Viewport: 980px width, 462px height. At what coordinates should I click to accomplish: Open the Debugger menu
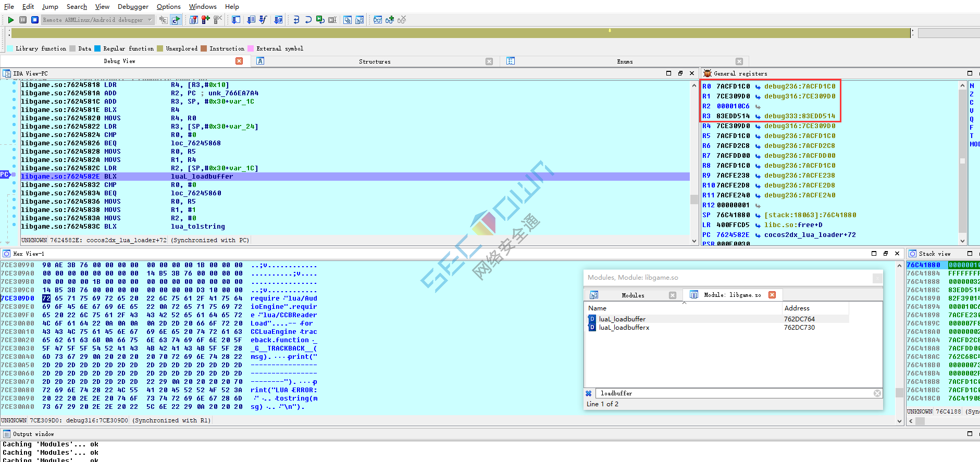133,6
